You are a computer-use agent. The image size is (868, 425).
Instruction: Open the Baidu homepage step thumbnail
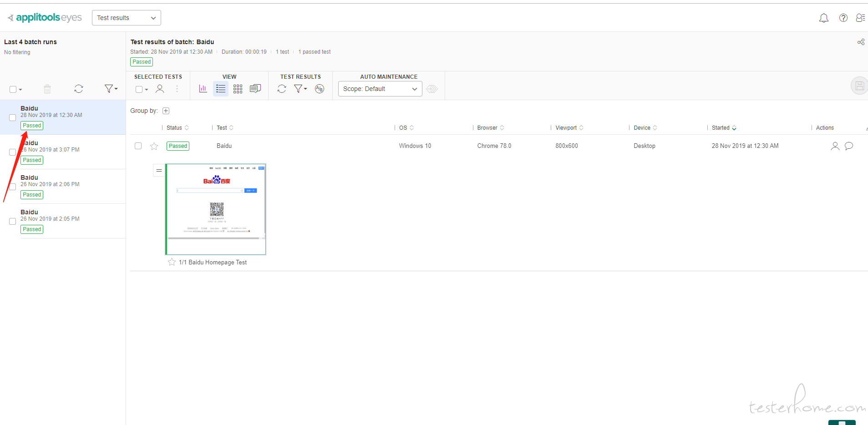(x=216, y=209)
